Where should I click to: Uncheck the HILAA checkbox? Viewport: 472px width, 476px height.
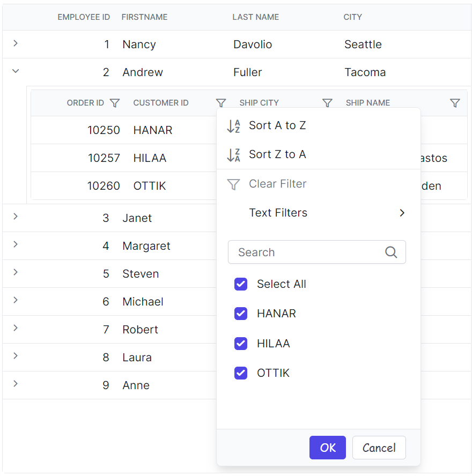(241, 344)
